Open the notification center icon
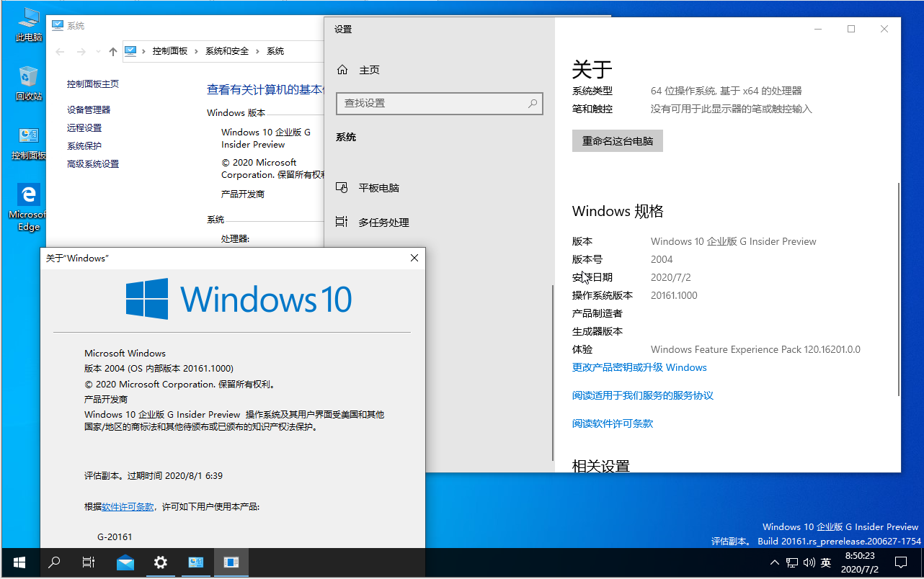 pyautogui.click(x=900, y=562)
